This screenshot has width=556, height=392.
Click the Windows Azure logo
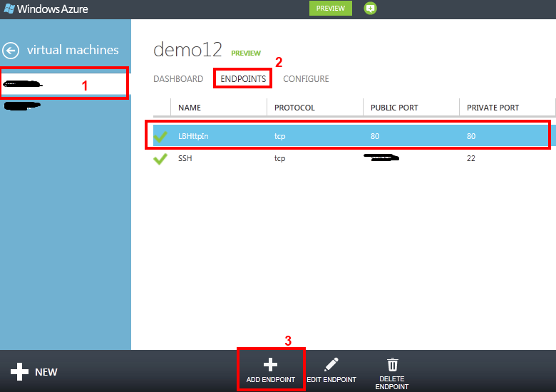click(x=46, y=9)
